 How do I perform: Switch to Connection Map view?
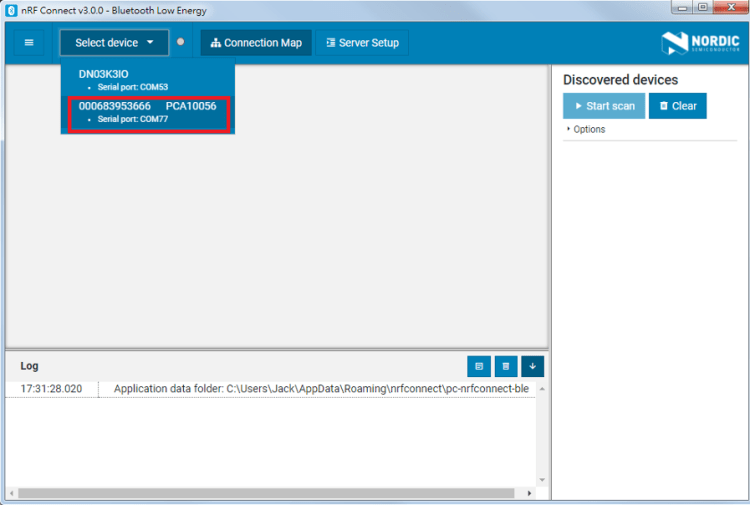(256, 43)
